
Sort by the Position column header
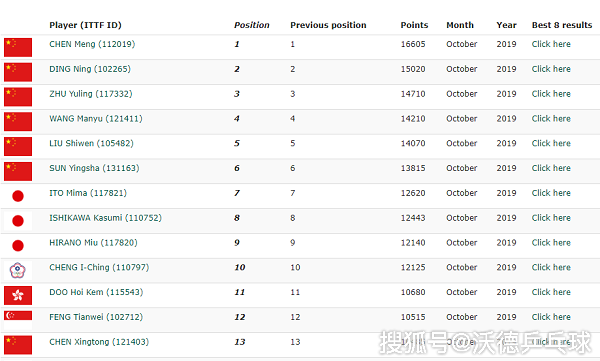(x=252, y=25)
